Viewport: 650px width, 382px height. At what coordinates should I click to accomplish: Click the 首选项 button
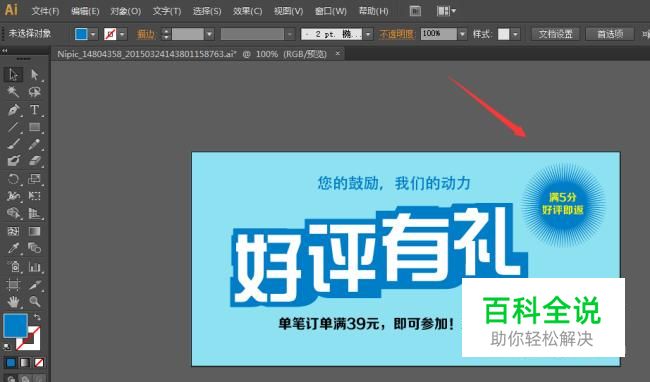coord(610,34)
